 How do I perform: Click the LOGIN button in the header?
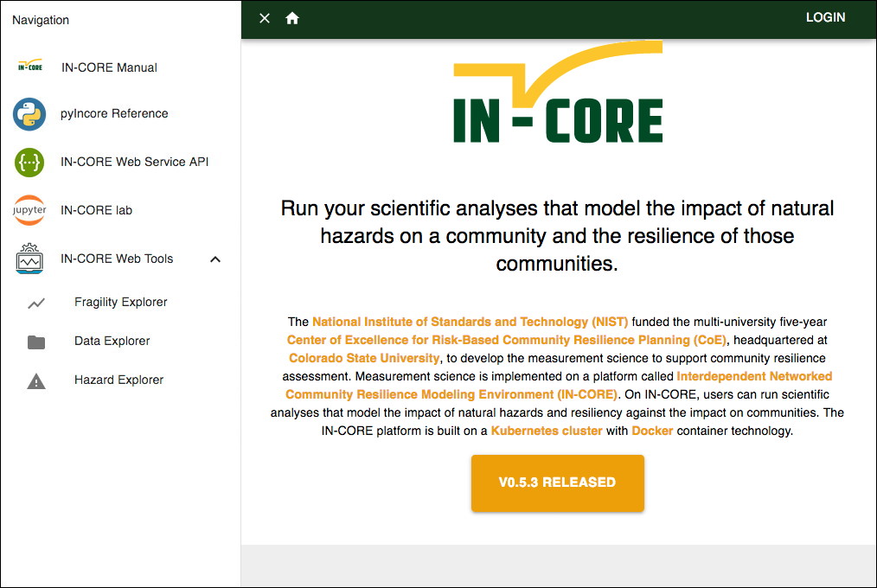tap(825, 17)
